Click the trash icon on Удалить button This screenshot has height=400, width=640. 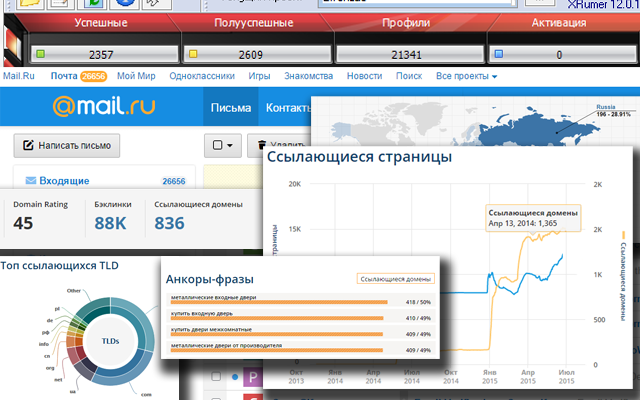263,146
